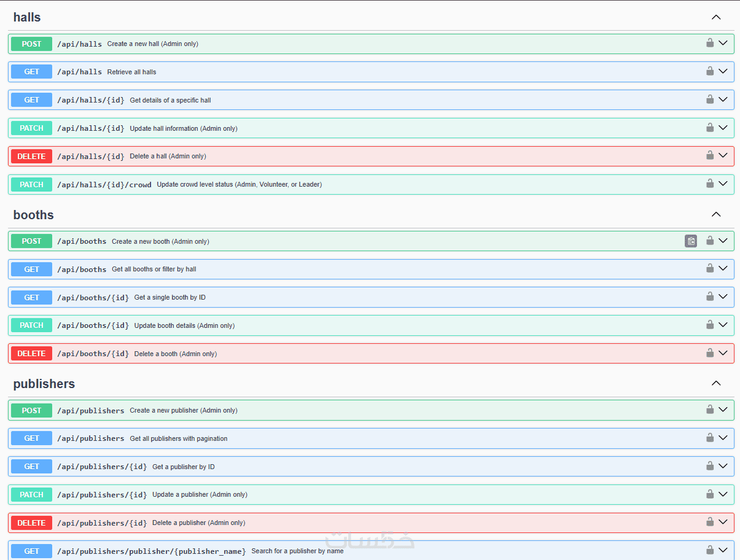The image size is (740, 560).
Task: Click lock icon on Update crowd level status row
Action: [x=710, y=184]
